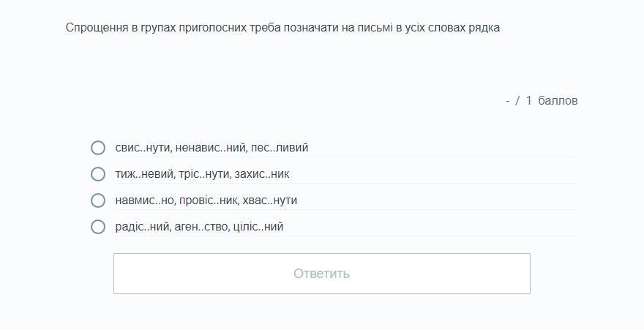Pick the radio button for 'радіс..ний, аген..ство, ціліс..ний'

pos(98,227)
